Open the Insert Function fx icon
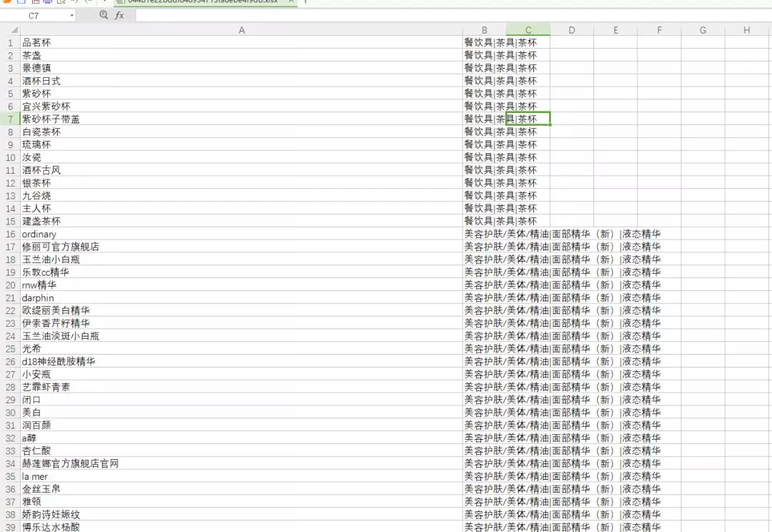Screen dimensions: 772x532 pos(119,15)
